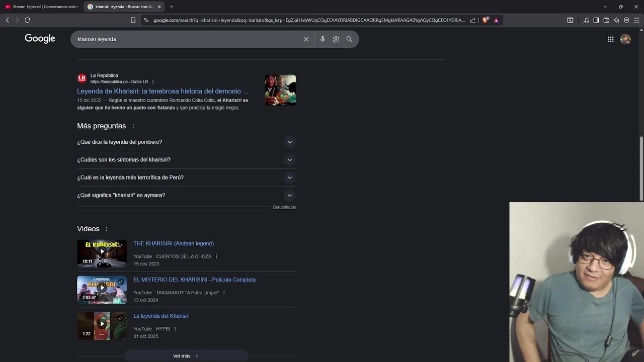Click the La República source name
The width and height of the screenshot is (644, 362).
tap(104, 75)
